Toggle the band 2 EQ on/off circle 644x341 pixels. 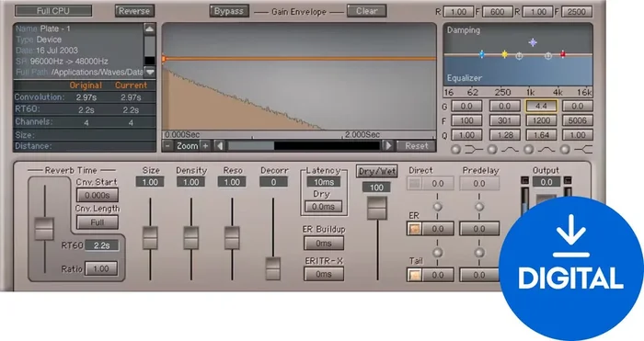coord(492,150)
